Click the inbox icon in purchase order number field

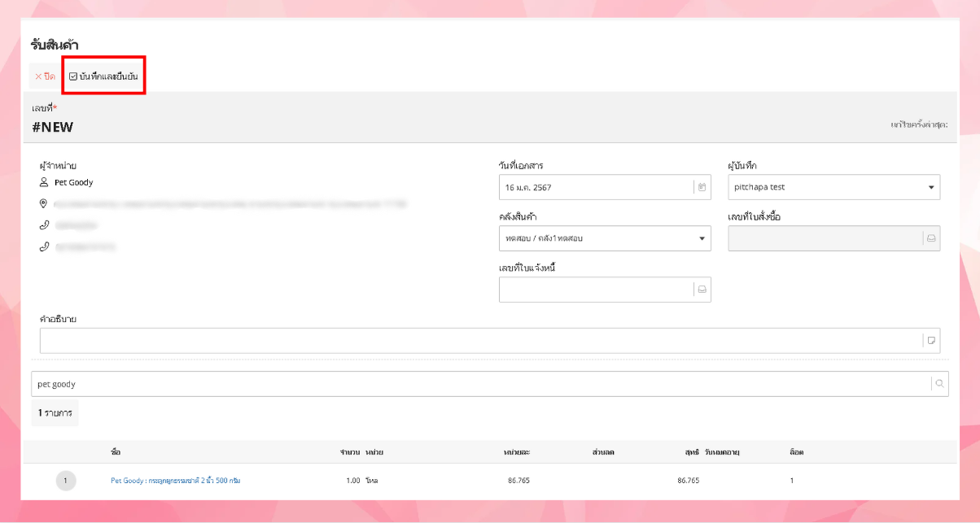pos(931,238)
